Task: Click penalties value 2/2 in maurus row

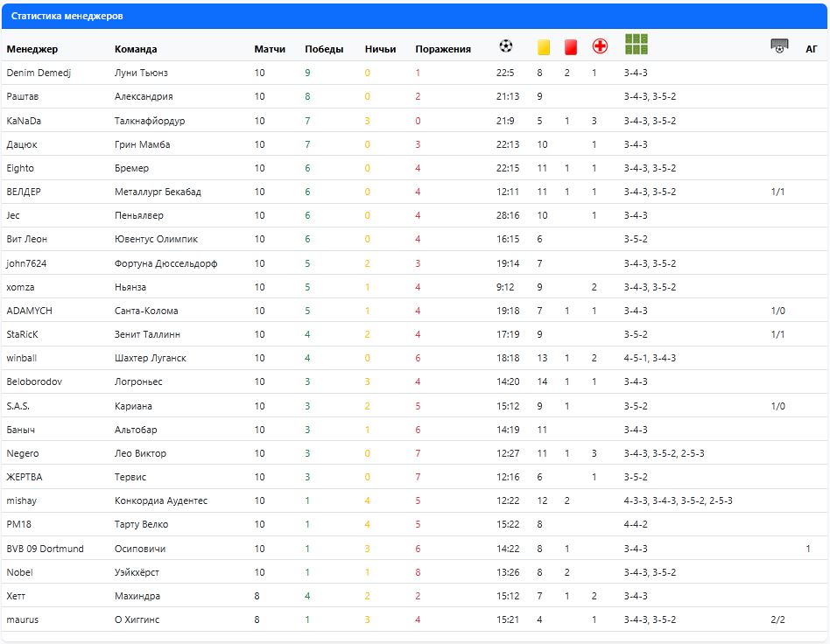Action: click(777, 619)
